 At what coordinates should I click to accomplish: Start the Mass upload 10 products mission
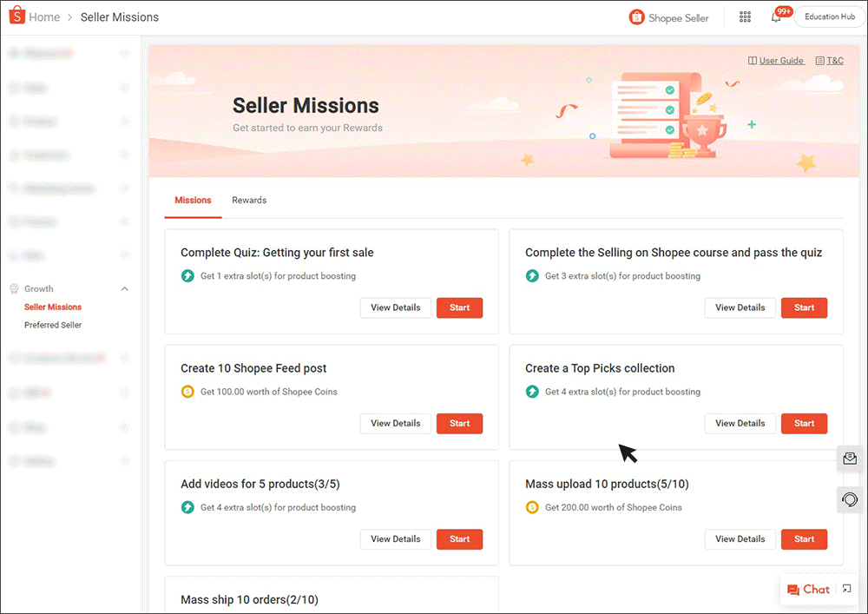point(805,539)
